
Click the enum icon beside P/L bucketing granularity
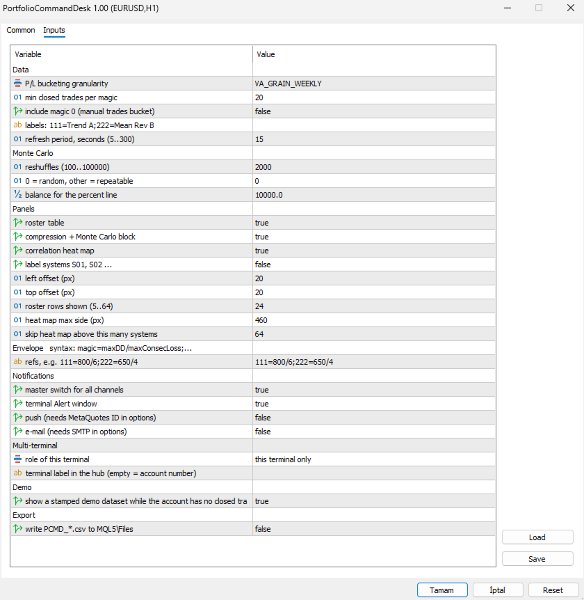click(18, 83)
